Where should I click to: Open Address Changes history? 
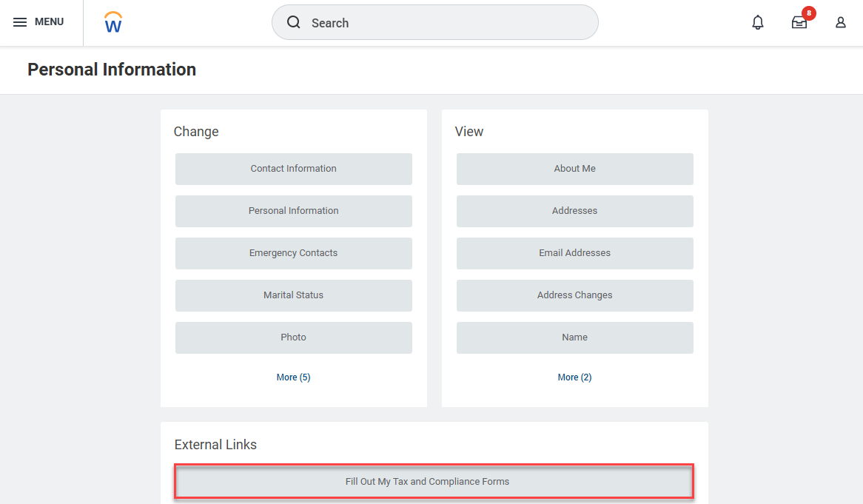[574, 295]
